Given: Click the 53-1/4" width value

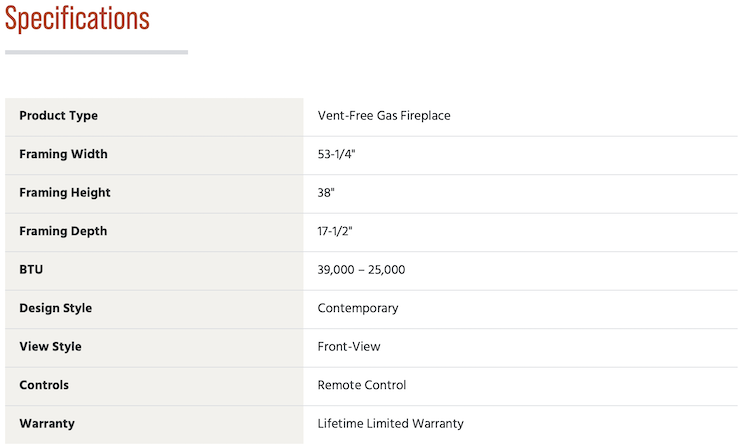Looking at the screenshot, I should tap(336, 154).
